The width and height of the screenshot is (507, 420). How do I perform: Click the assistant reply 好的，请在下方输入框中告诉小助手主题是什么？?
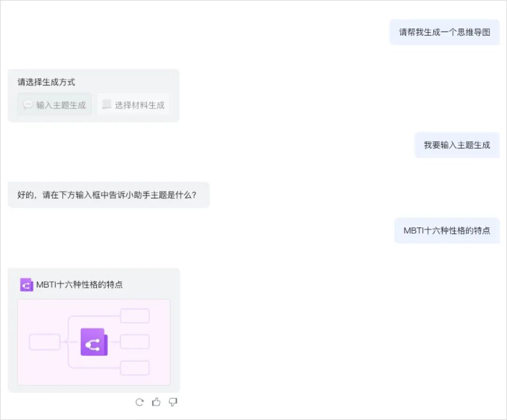click(x=108, y=195)
